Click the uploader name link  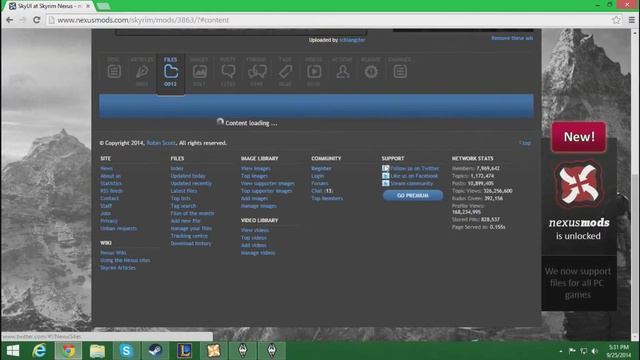click(352, 40)
